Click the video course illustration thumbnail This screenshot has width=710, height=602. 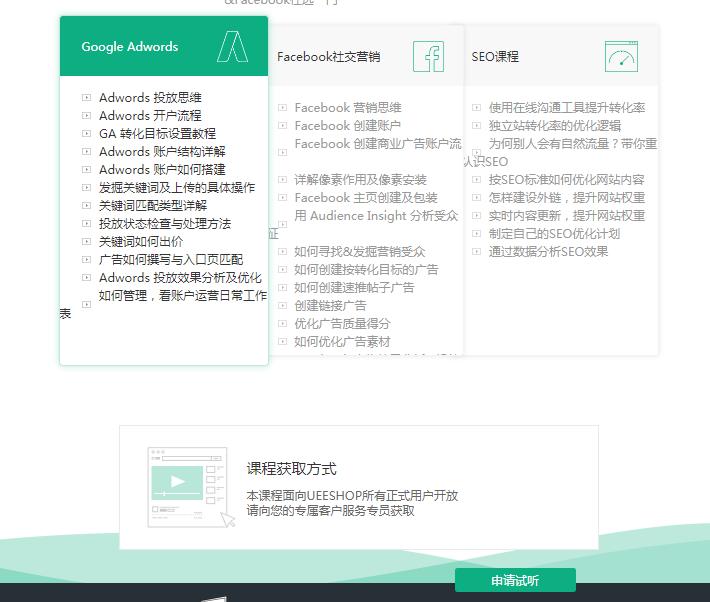point(192,487)
